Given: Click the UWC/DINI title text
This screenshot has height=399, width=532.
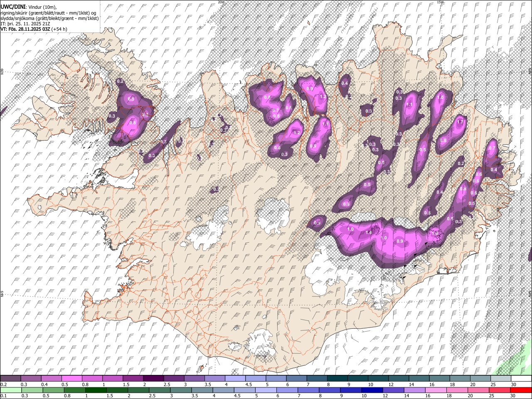Looking at the screenshot, I should tap(13, 7).
